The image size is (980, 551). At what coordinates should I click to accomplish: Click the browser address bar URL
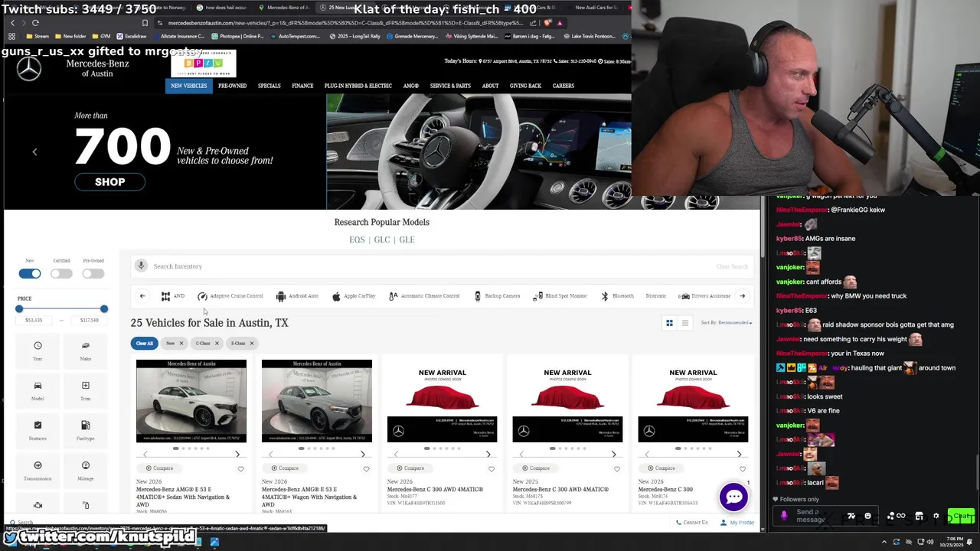tap(345, 23)
